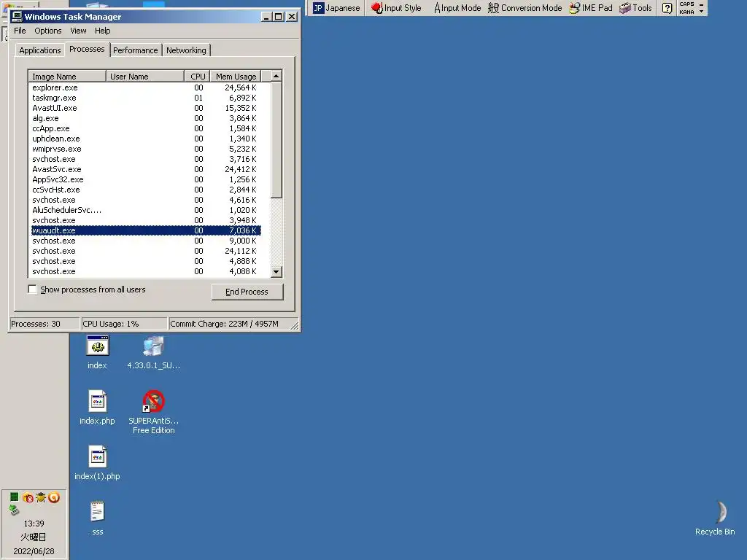This screenshot has width=747, height=560.
Task: Switch to the Networking tab
Action: [x=186, y=50]
